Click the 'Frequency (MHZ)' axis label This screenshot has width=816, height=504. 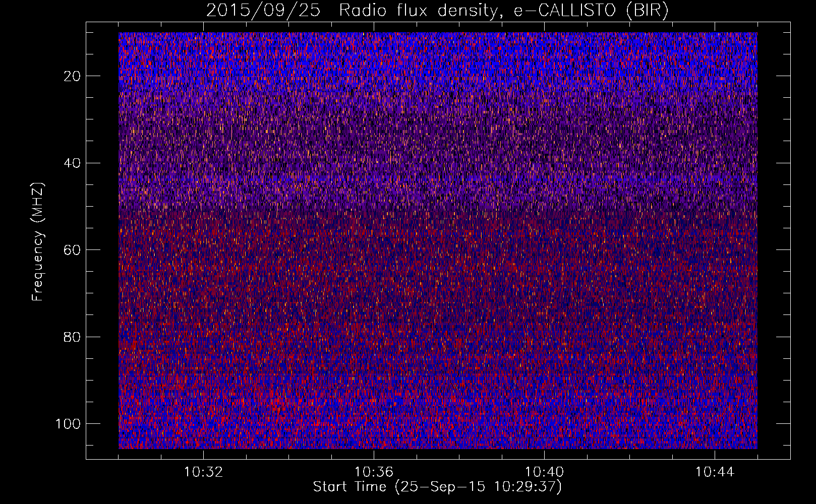pos(38,242)
